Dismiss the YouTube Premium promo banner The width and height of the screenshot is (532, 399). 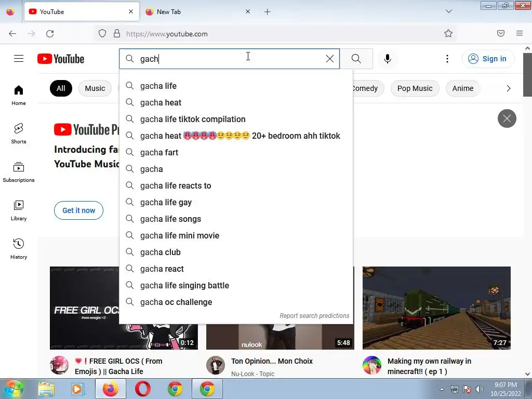pyautogui.click(x=507, y=118)
